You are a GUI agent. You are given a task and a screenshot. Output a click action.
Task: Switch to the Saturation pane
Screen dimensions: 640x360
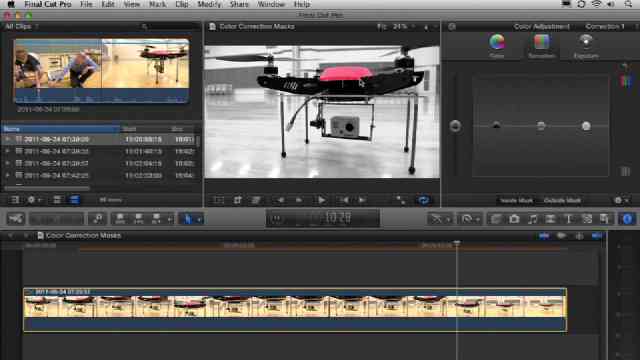(x=541, y=46)
